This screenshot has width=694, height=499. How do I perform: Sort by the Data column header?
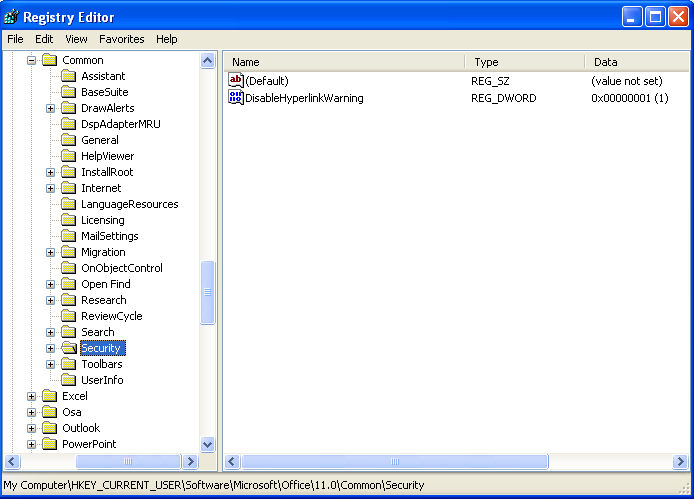[637, 62]
